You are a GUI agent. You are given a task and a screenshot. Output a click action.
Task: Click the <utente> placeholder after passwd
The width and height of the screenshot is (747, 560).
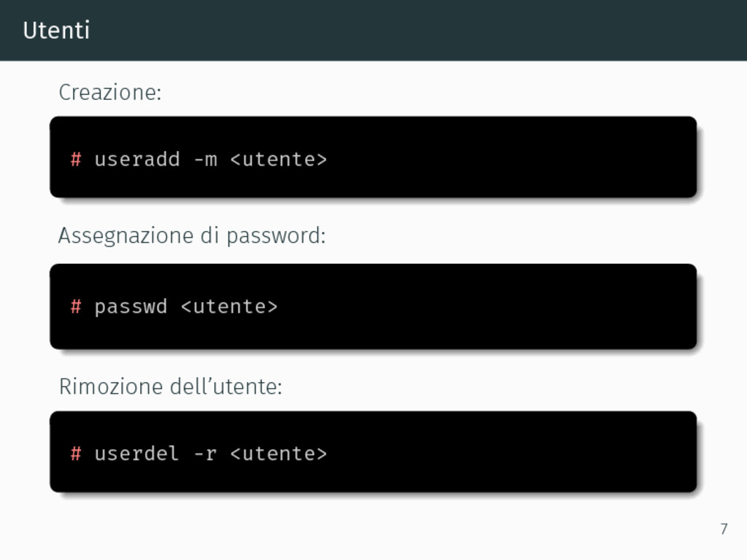click(x=229, y=306)
